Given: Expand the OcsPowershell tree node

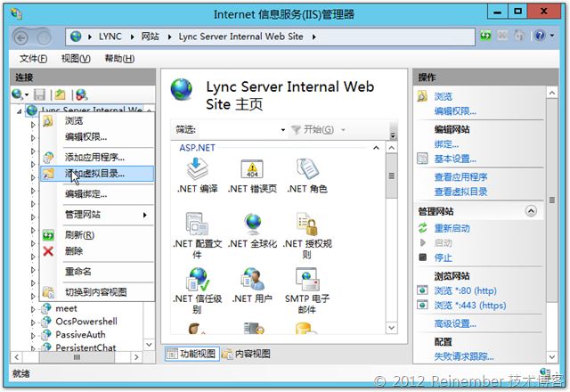Looking at the screenshot, I should tap(33, 323).
